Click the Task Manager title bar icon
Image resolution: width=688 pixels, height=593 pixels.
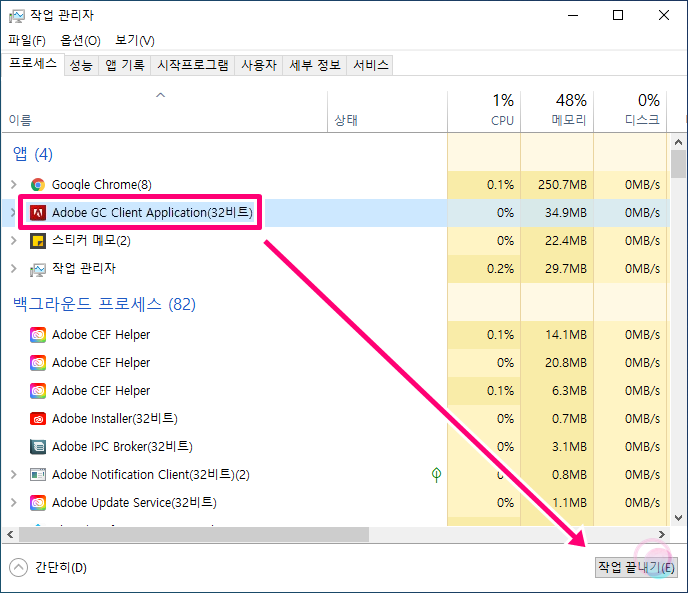tap(17, 16)
